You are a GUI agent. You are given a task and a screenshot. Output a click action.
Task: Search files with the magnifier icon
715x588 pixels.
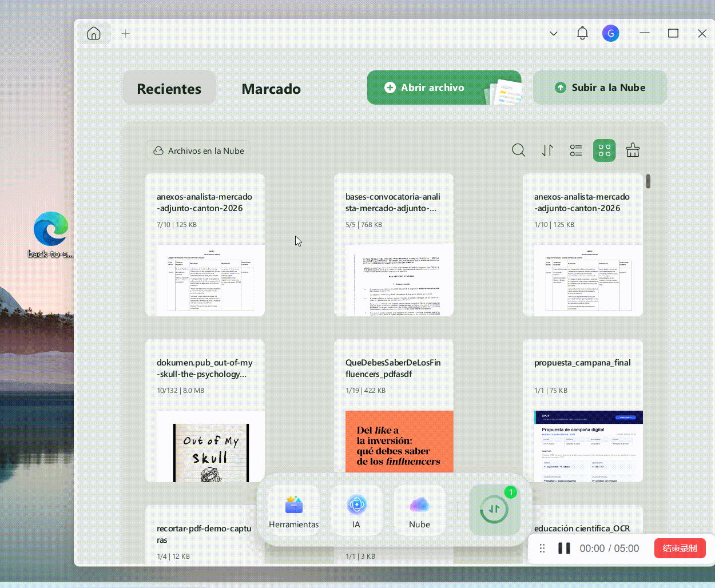coord(519,150)
